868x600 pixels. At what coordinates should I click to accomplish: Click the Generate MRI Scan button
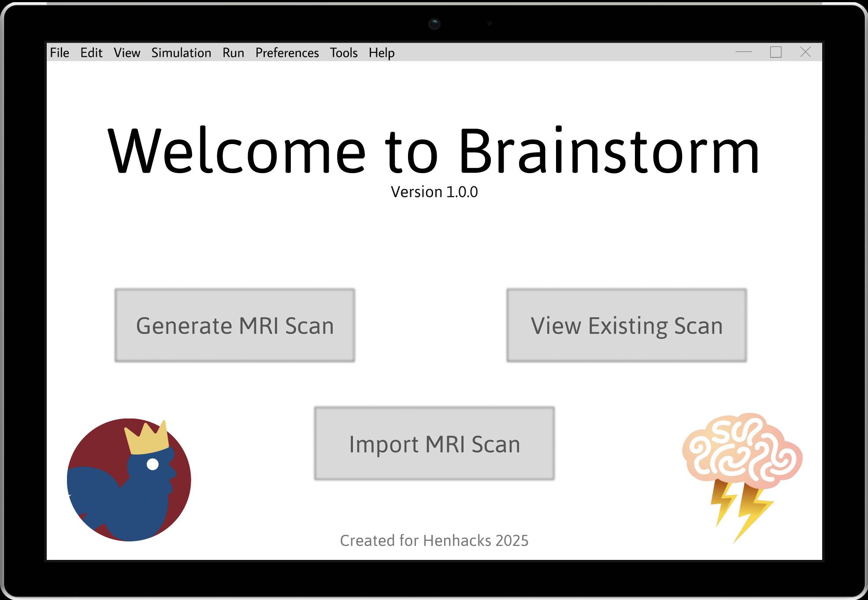click(235, 326)
